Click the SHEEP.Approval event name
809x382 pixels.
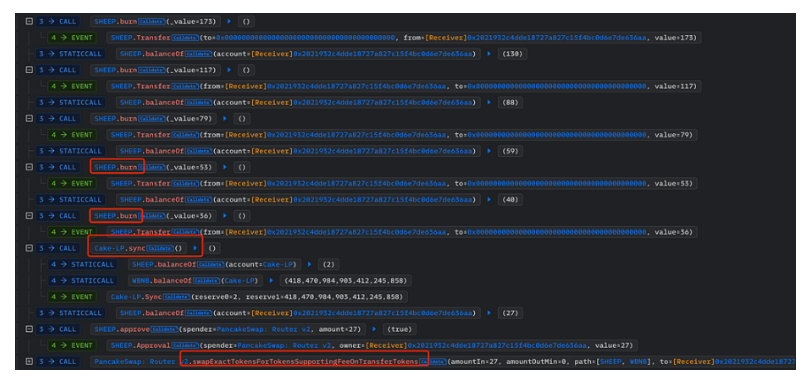pos(141,345)
